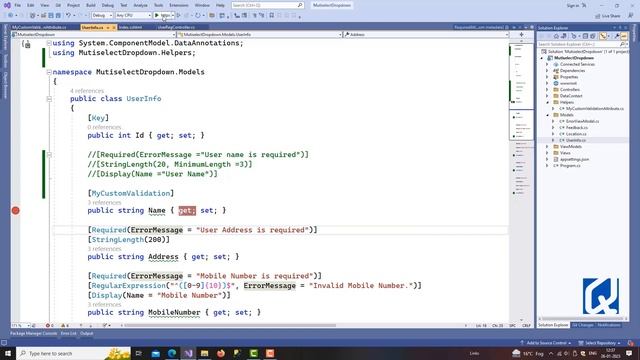This screenshot has width=640, height=360.
Task: Click the Start Without Debugging icon
Action: 179,15
